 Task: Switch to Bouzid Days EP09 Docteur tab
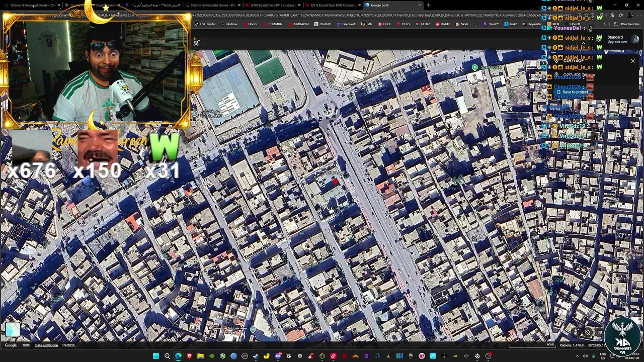click(x=333, y=5)
